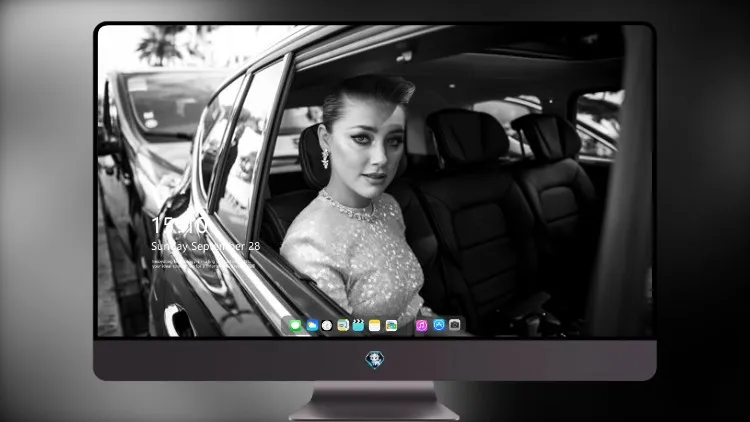Open the blue App Store icon
This screenshot has width=750, height=422.
point(439,325)
